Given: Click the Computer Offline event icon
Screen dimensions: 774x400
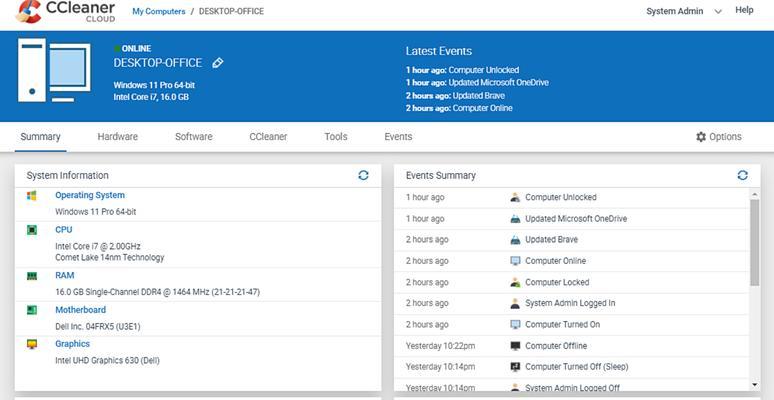Looking at the screenshot, I should pyautogui.click(x=515, y=346).
